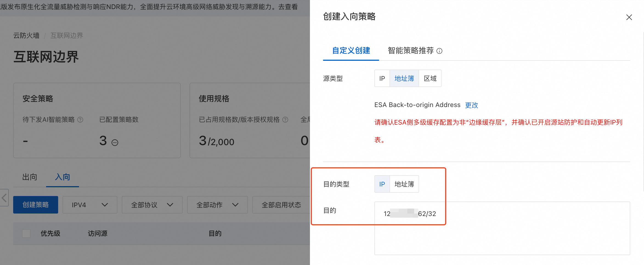Viewport: 644px width, 265px height.
Task: Open the IPV4 dropdown
Action: tap(90, 205)
